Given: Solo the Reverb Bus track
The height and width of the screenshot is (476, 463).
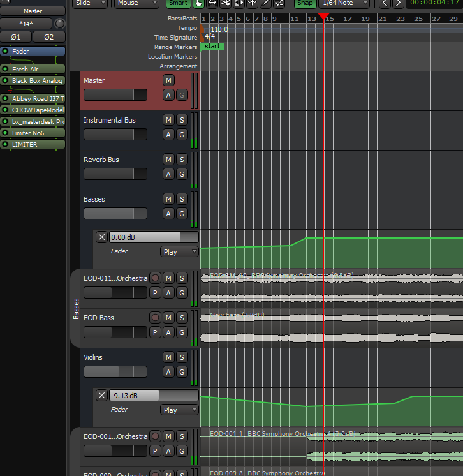Looking at the screenshot, I should tap(182, 160).
